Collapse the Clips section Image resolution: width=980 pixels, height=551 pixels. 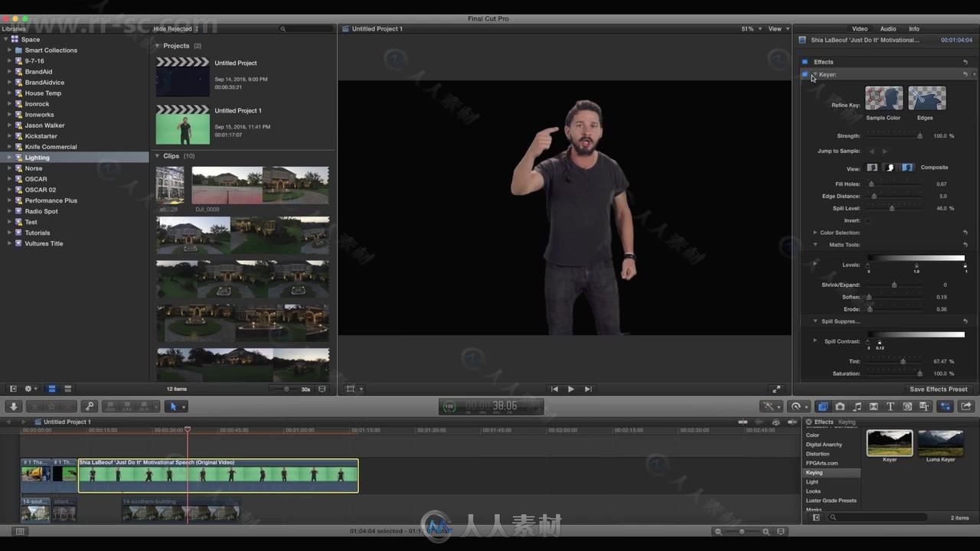coord(158,156)
